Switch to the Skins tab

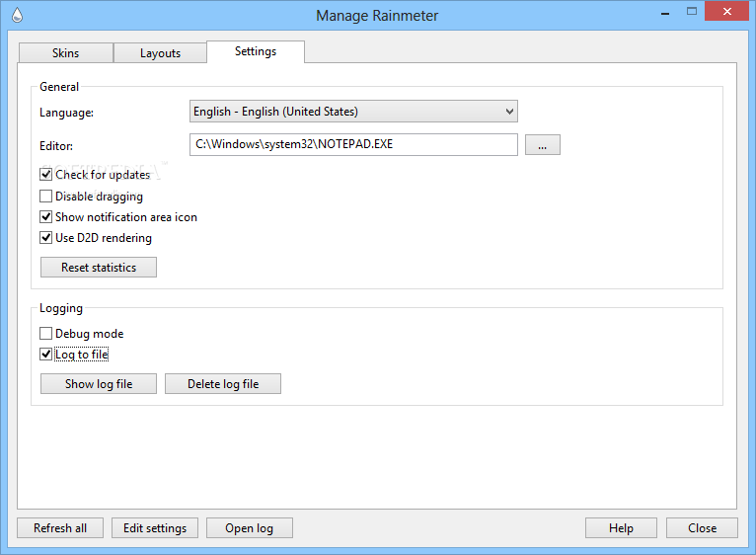pyautogui.click(x=65, y=53)
